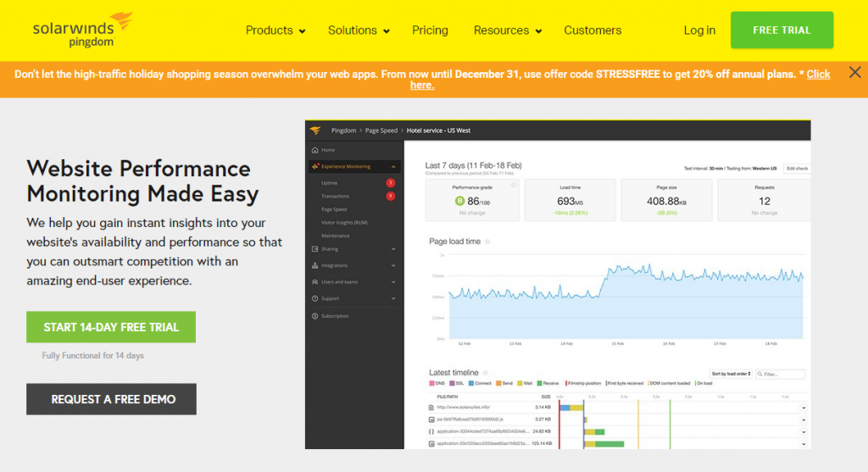Expand the solarsuites.info timeline row
The width and height of the screenshot is (868, 472).
coord(804,408)
